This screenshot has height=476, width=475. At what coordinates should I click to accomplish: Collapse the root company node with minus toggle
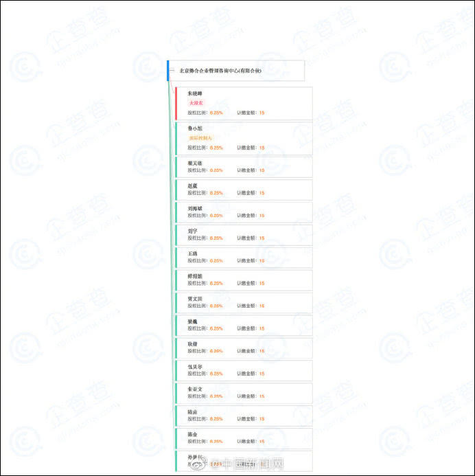[x=172, y=71]
